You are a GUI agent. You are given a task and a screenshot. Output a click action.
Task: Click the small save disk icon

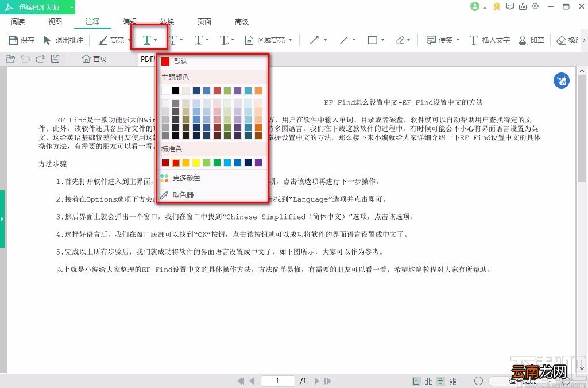55,59
